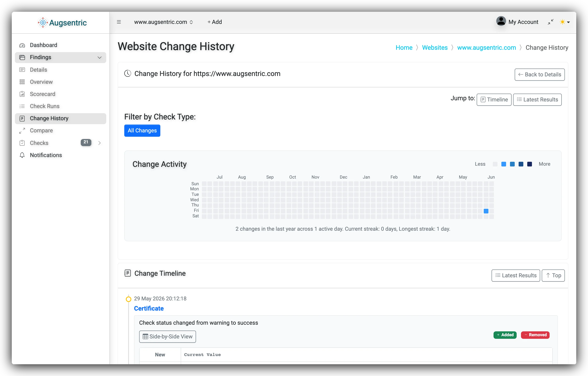
Task: Go to Home breadcrumb link
Action: [x=404, y=48]
